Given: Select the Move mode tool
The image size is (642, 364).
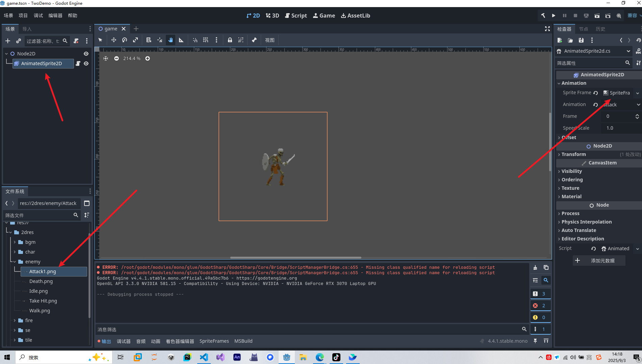Looking at the screenshot, I should [x=114, y=40].
